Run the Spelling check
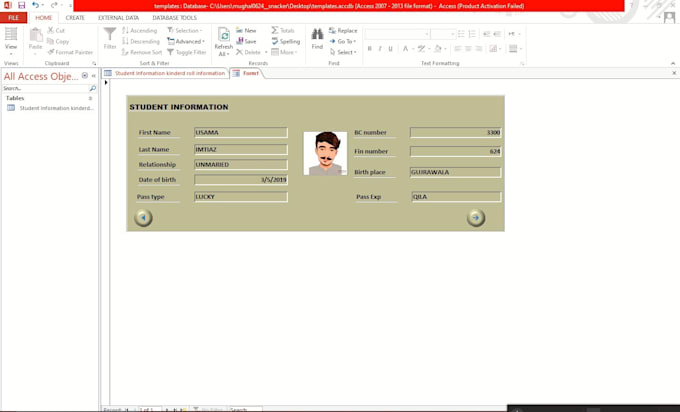 coord(285,41)
